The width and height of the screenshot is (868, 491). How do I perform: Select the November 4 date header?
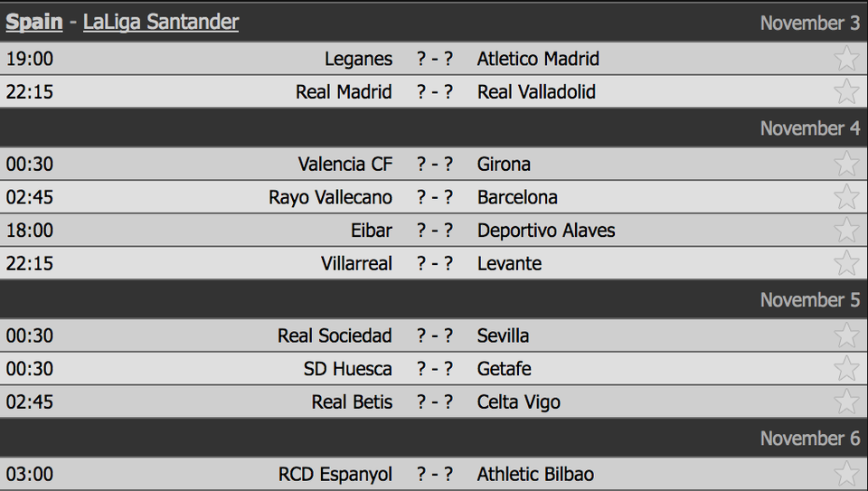(810, 128)
